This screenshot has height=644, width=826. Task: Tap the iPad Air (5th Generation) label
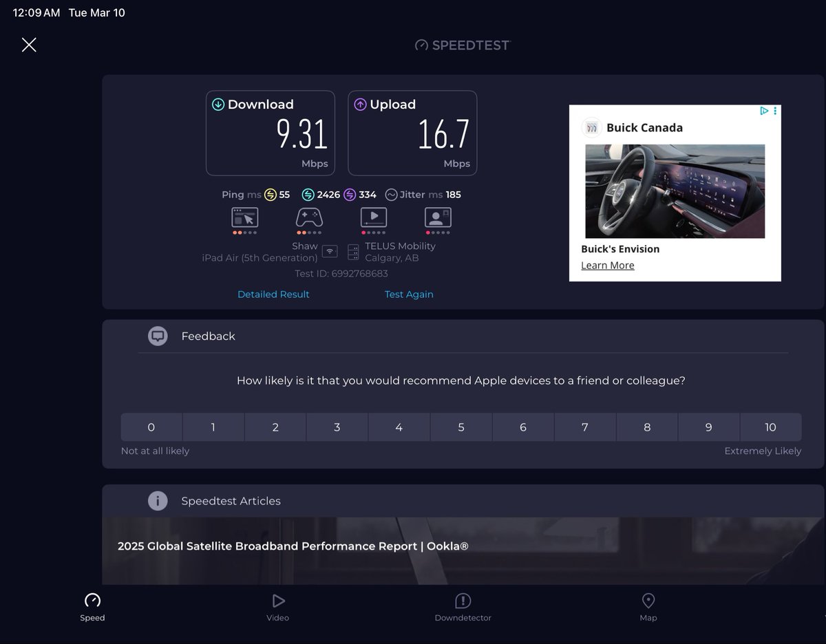(x=260, y=258)
